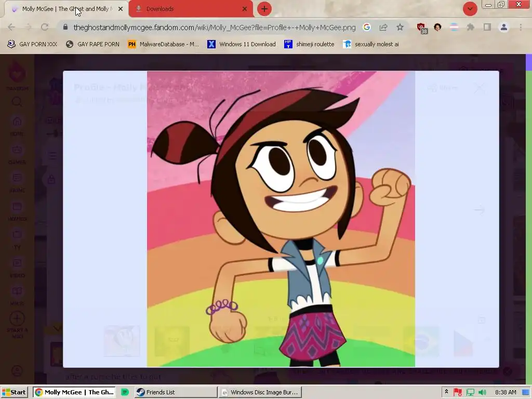Go back to the previous page

point(11,27)
